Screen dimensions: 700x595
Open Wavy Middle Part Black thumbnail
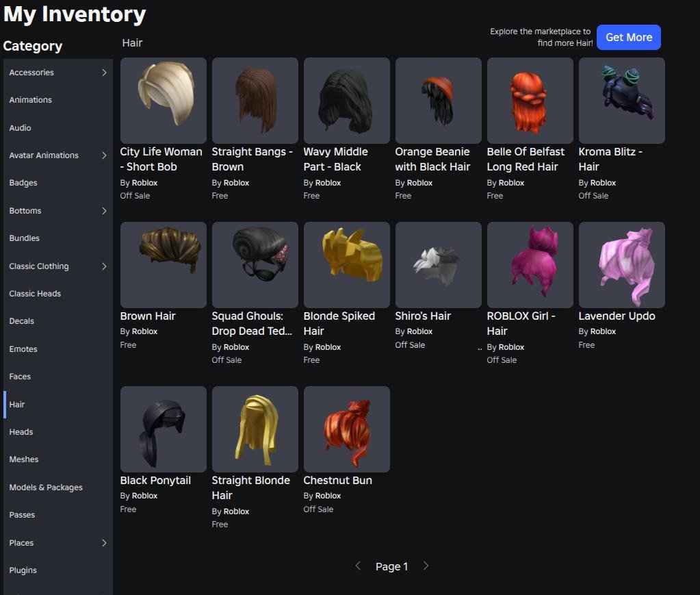[347, 101]
